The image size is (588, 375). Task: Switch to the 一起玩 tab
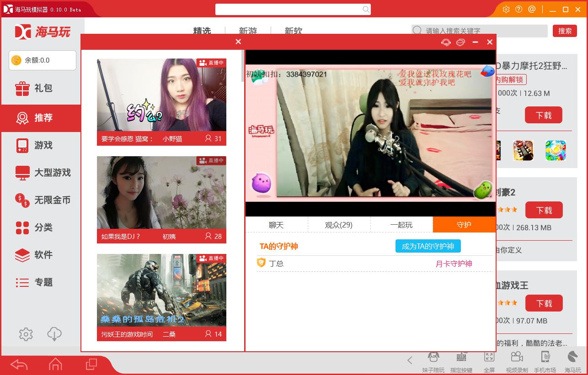[401, 225]
